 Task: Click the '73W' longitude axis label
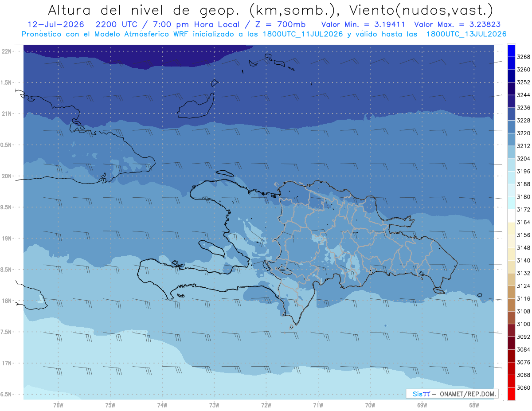[x=214, y=404]
